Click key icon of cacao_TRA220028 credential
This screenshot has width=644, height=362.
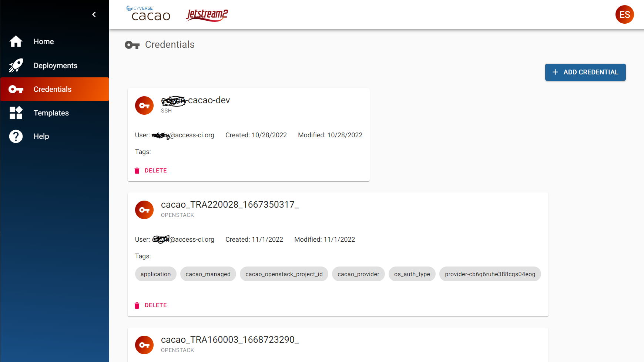tap(144, 210)
